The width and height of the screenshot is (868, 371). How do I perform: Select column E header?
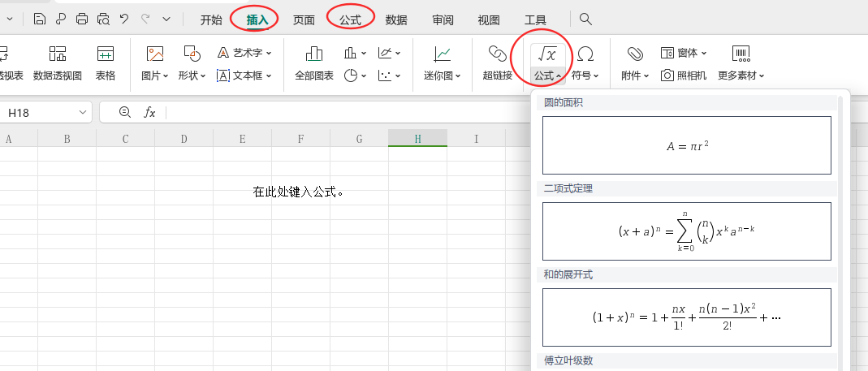[x=243, y=139]
